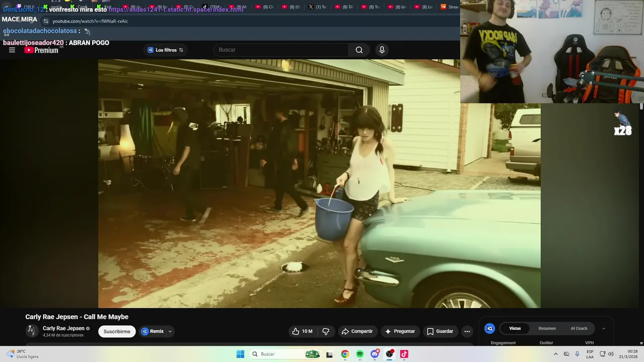Go to YouTube Premium home logo
The image size is (644, 362).
pos(41,50)
